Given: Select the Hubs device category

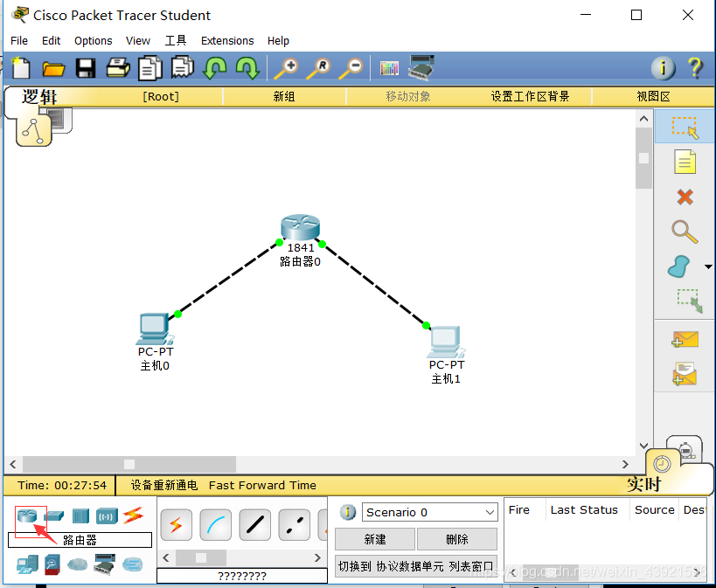Looking at the screenshot, I should coord(80,516).
